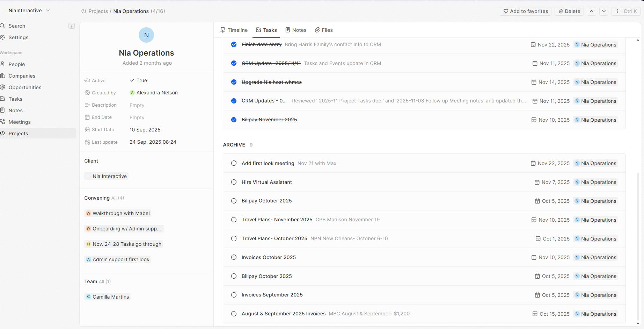Open Companies via the building icon
Image resolution: width=644 pixels, height=329 pixels.
click(x=2, y=76)
